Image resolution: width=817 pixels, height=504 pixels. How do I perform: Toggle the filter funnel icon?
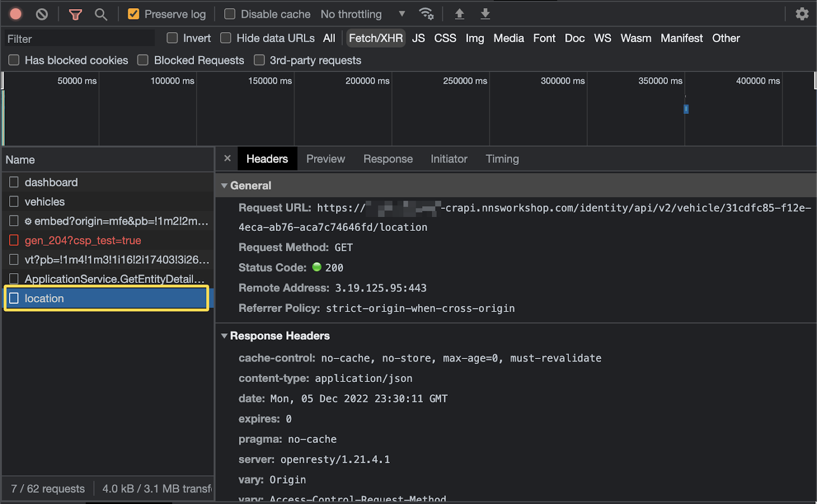(x=76, y=14)
